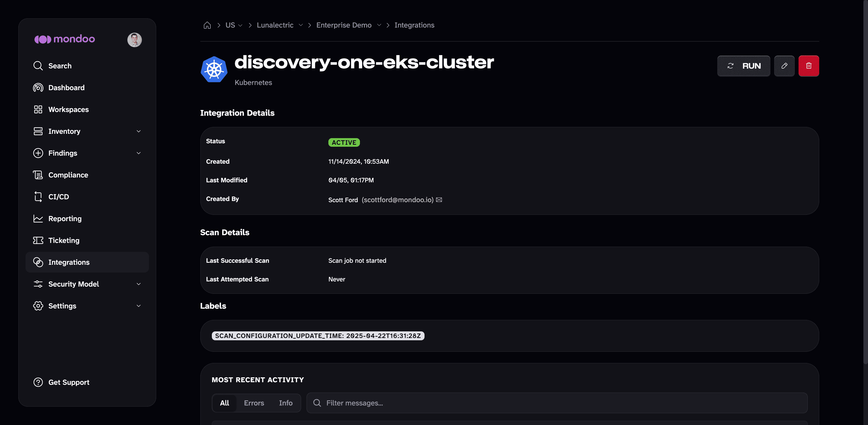
Task: Switch to the Errors activity tab
Action: click(254, 403)
